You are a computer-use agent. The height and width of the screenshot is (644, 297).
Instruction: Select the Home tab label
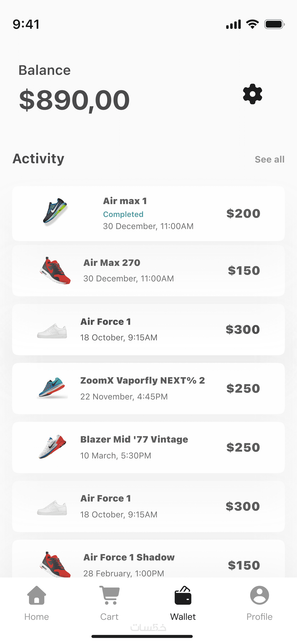coord(36,617)
